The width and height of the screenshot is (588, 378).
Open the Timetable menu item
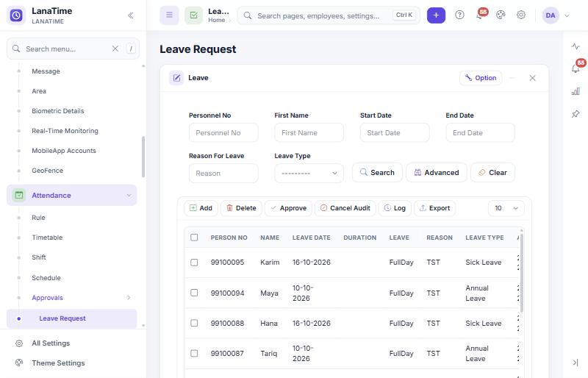point(47,238)
